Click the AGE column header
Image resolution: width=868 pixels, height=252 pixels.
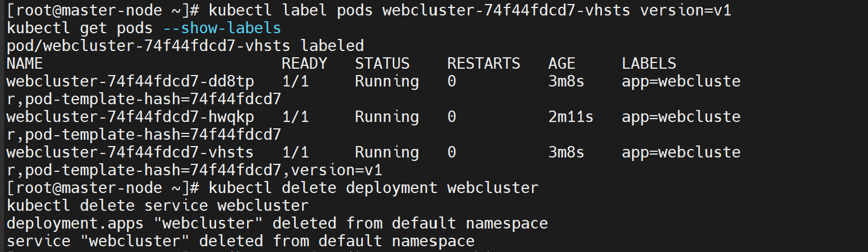(561, 64)
